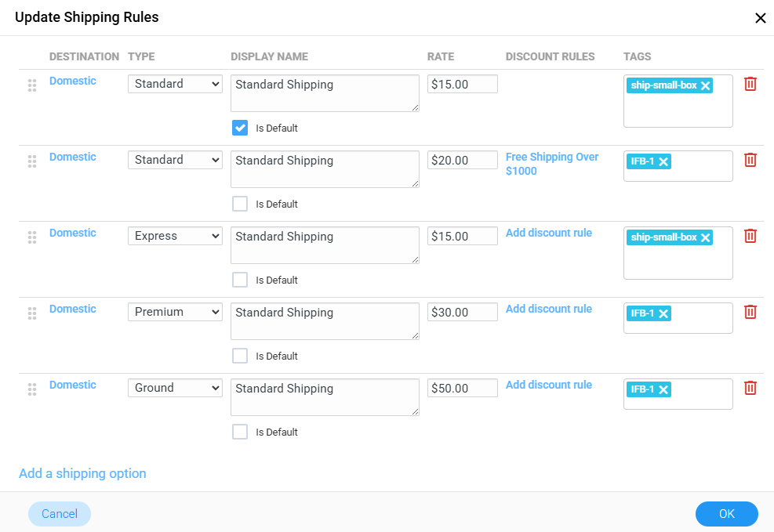Remove IFB-1 tag from Premium row
This screenshot has width=774, height=532.
click(x=663, y=313)
